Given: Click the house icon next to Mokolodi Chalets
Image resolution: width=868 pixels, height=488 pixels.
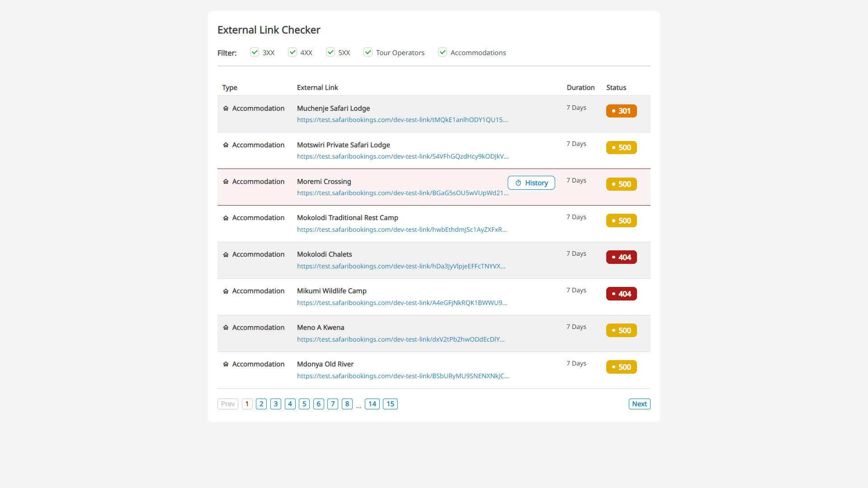Looking at the screenshot, I should pyautogui.click(x=226, y=254).
